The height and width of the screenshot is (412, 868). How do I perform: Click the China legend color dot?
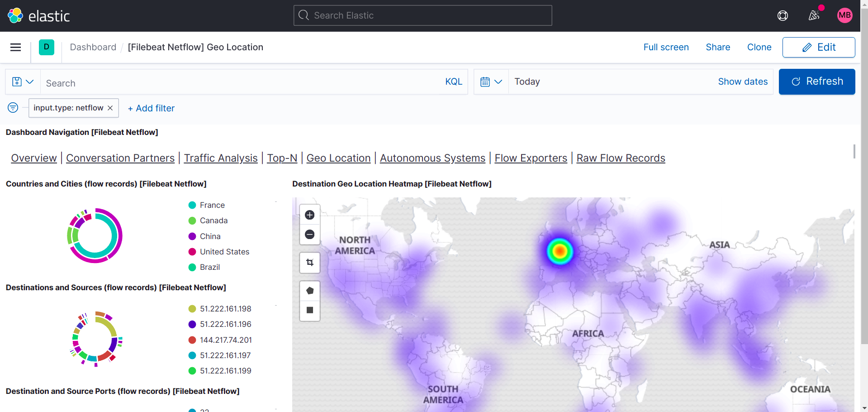coord(192,236)
